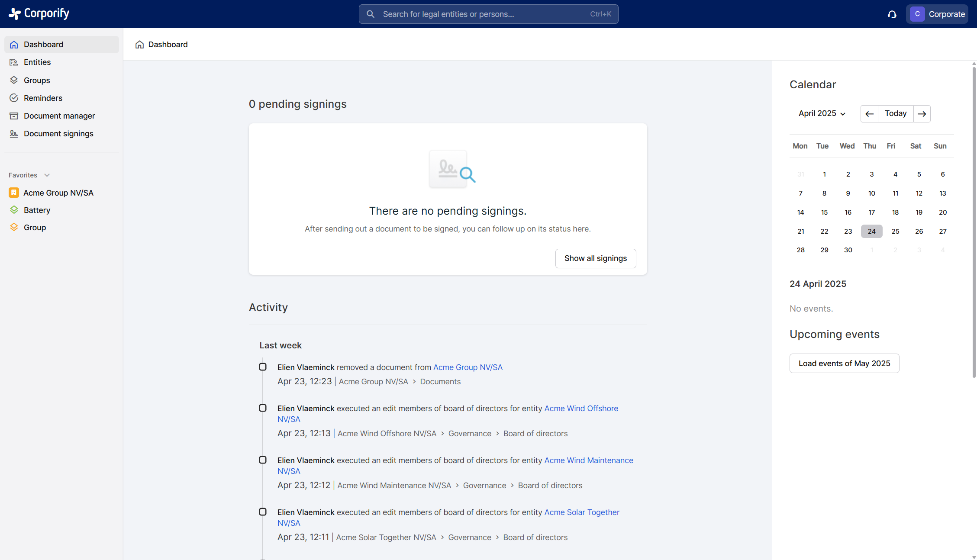Screen dimensions: 977x560
Task: Click the Reminders checkmark icon
Action: click(14, 98)
